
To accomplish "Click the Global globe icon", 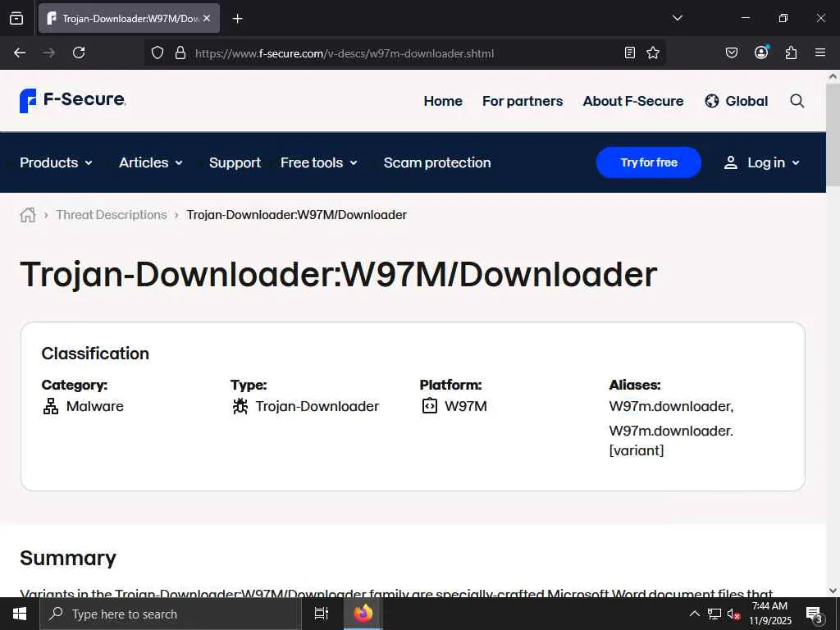I will [711, 101].
